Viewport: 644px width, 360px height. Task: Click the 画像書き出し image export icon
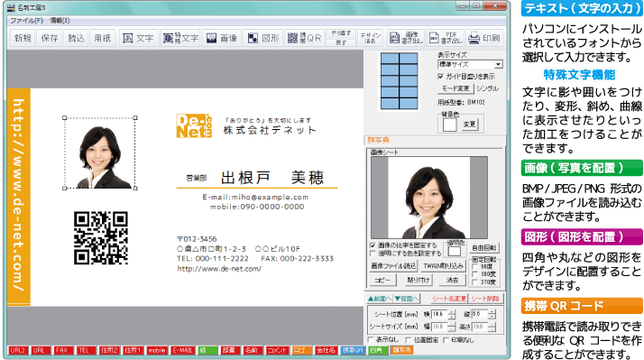(x=406, y=38)
